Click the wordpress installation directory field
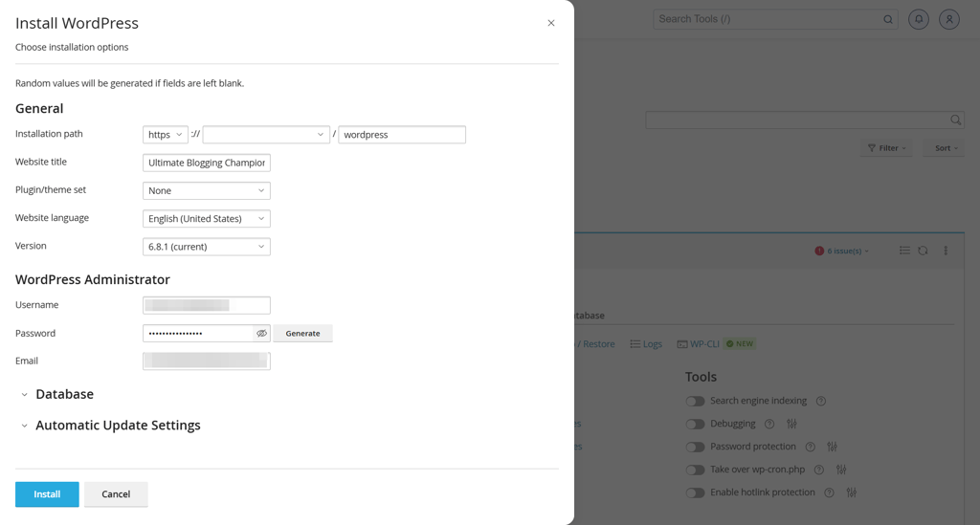 coord(402,134)
